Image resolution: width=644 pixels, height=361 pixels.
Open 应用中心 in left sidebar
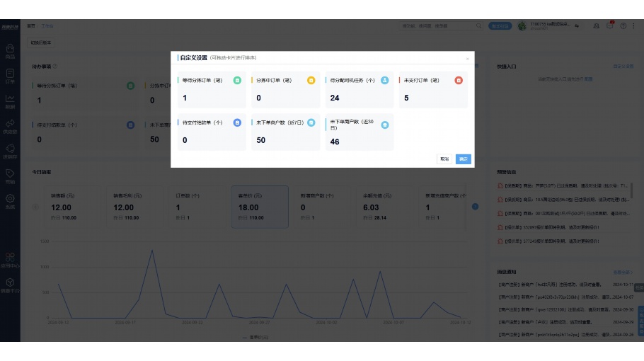(x=11, y=260)
